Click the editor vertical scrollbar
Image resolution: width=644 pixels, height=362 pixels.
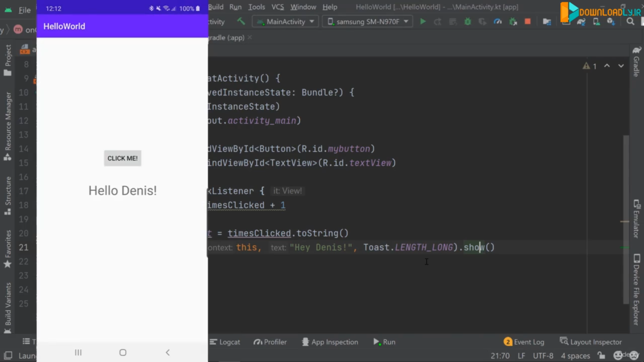coord(626,220)
